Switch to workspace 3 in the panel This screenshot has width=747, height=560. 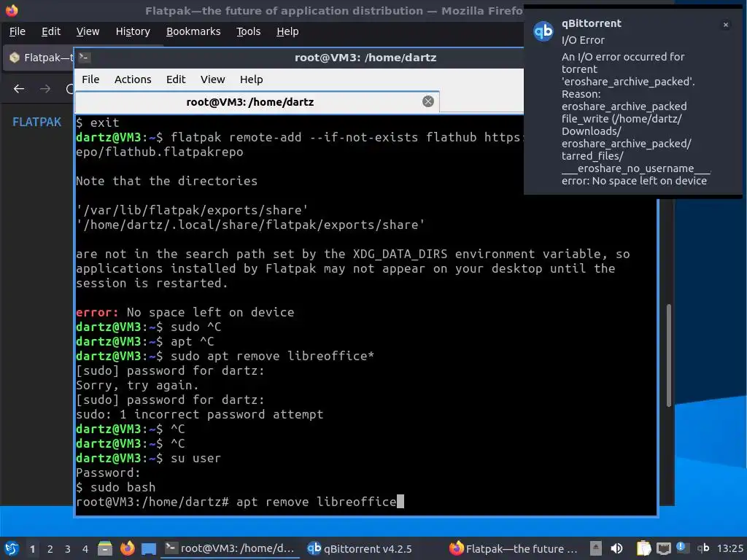click(x=68, y=549)
